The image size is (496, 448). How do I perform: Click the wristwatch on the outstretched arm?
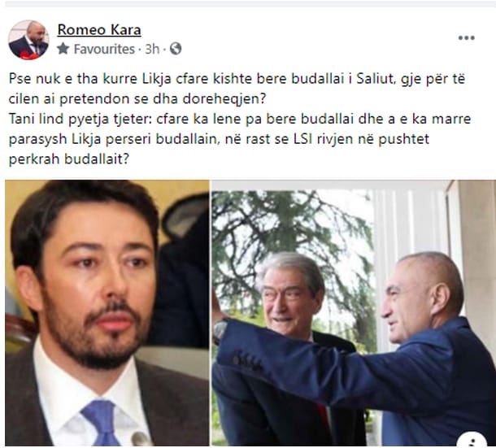(x=220, y=332)
